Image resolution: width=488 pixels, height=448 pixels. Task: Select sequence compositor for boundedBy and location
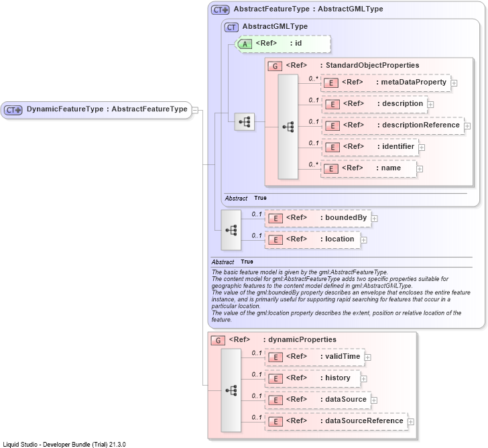coord(231,230)
